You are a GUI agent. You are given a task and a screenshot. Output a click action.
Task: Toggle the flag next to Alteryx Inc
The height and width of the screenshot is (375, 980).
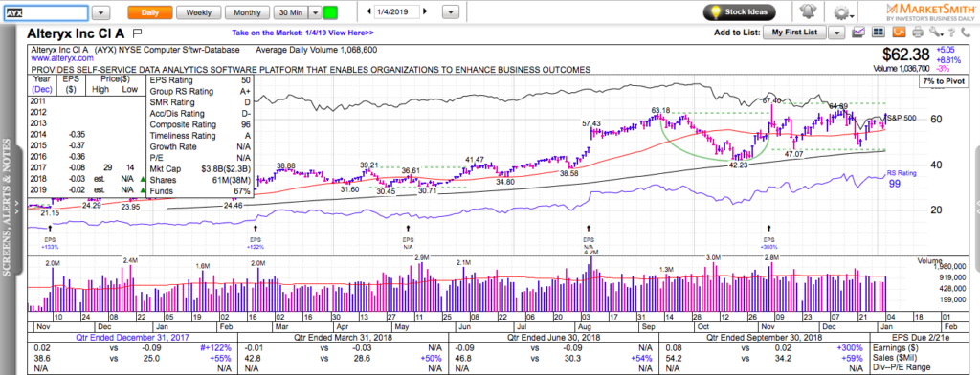pyautogui.click(x=138, y=33)
